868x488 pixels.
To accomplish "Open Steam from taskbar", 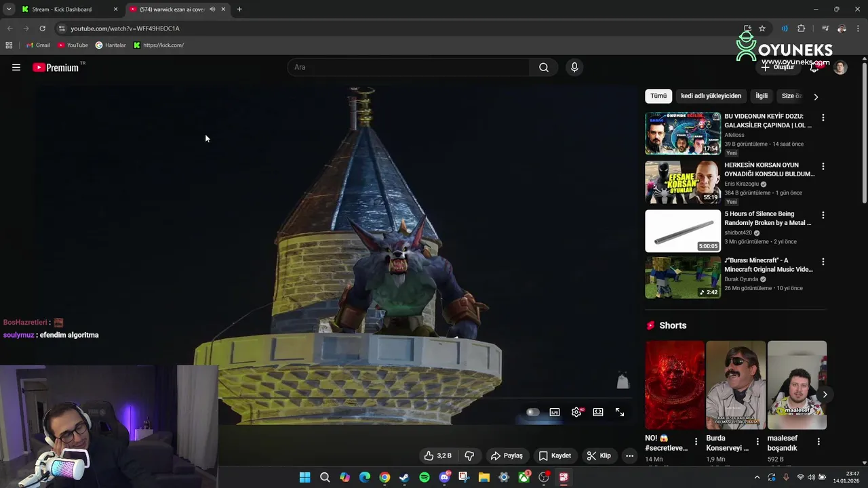I will click(x=404, y=477).
